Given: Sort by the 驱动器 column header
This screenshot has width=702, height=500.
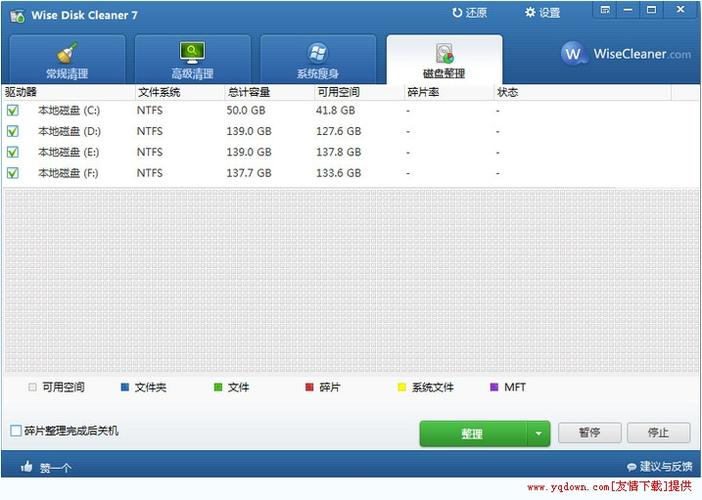Looking at the screenshot, I should (x=68, y=92).
